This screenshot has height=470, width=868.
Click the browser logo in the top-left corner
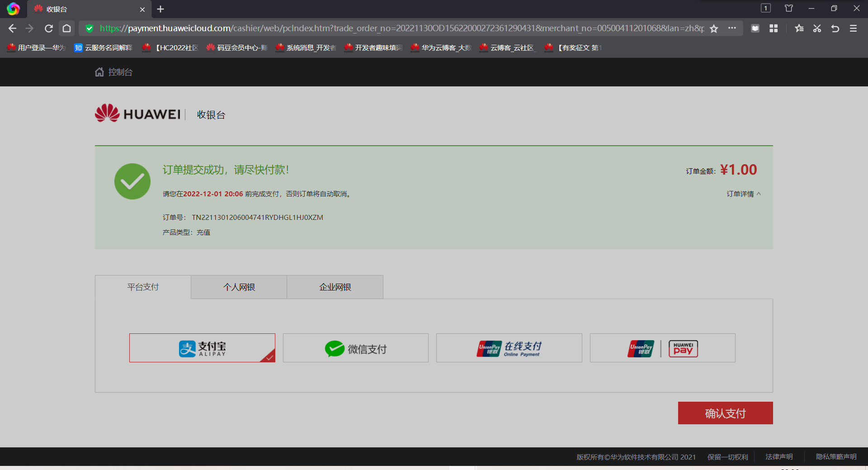click(x=13, y=9)
